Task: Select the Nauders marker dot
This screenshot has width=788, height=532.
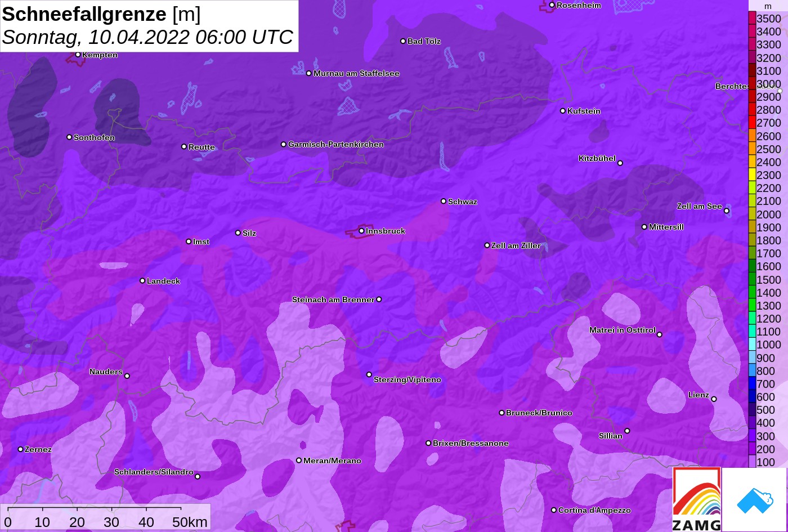Action: [x=127, y=376]
